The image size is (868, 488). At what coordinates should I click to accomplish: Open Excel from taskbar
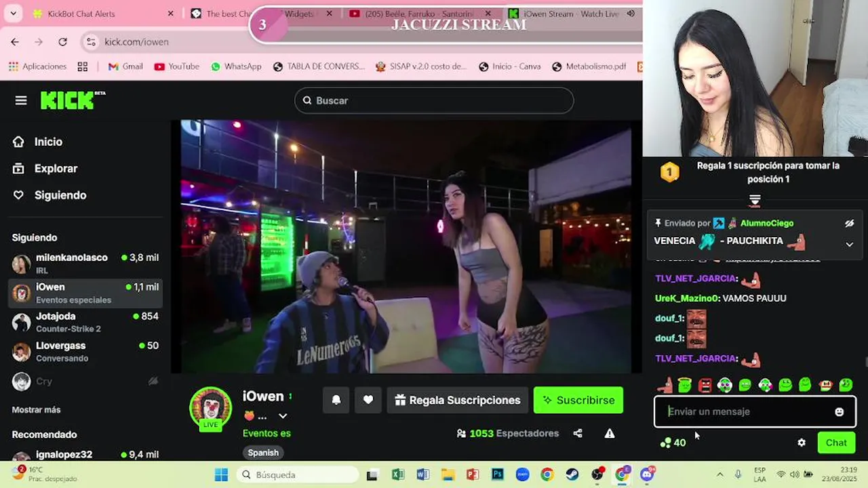(397, 474)
